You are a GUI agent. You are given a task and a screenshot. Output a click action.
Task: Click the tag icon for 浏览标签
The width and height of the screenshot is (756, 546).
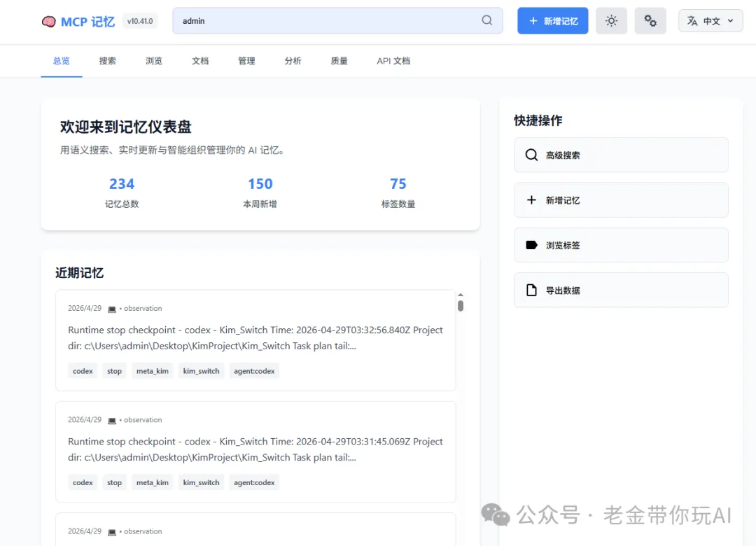click(531, 245)
